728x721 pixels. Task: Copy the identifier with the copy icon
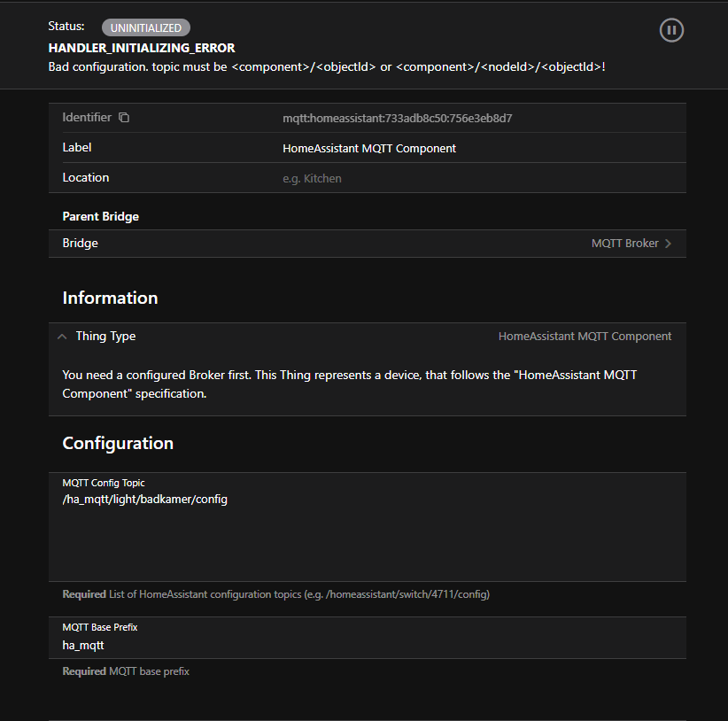pos(124,118)
